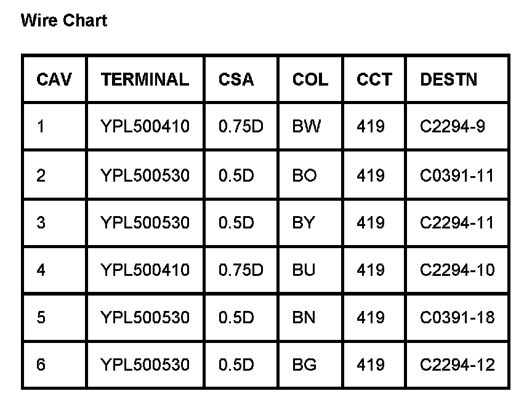This screenshot has height=399, width=532.
Task: Click destination cell C2294-10
Action: click(457, 270)
